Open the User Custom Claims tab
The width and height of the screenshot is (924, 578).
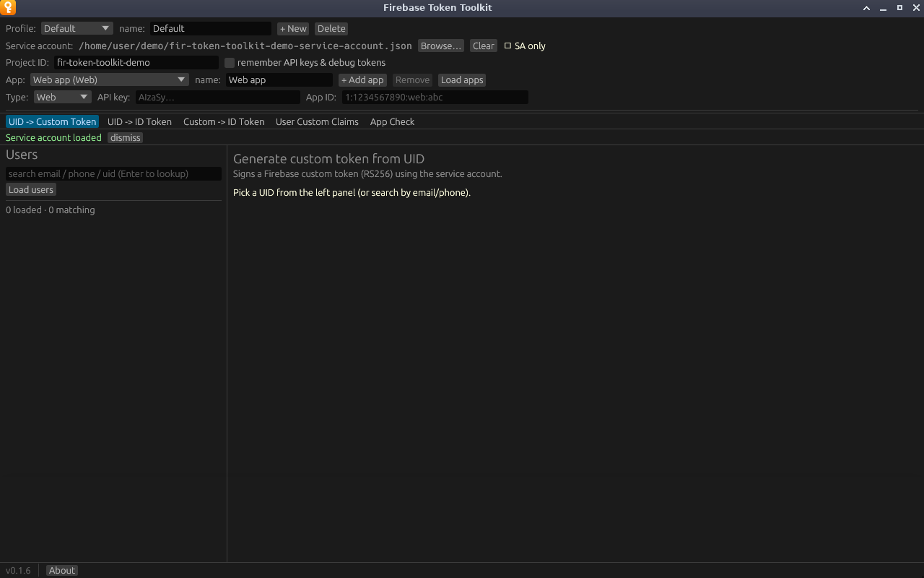(x=317, y=121)
